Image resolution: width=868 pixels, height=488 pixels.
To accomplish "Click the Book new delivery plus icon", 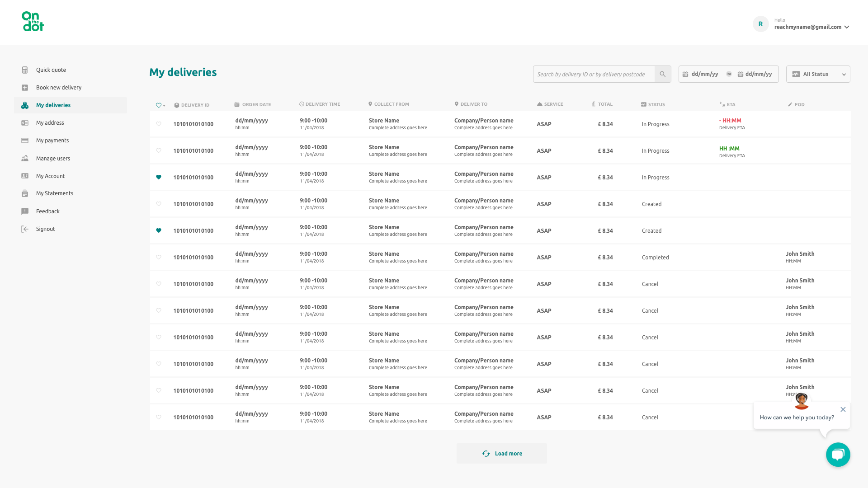I will pos(25,88).
